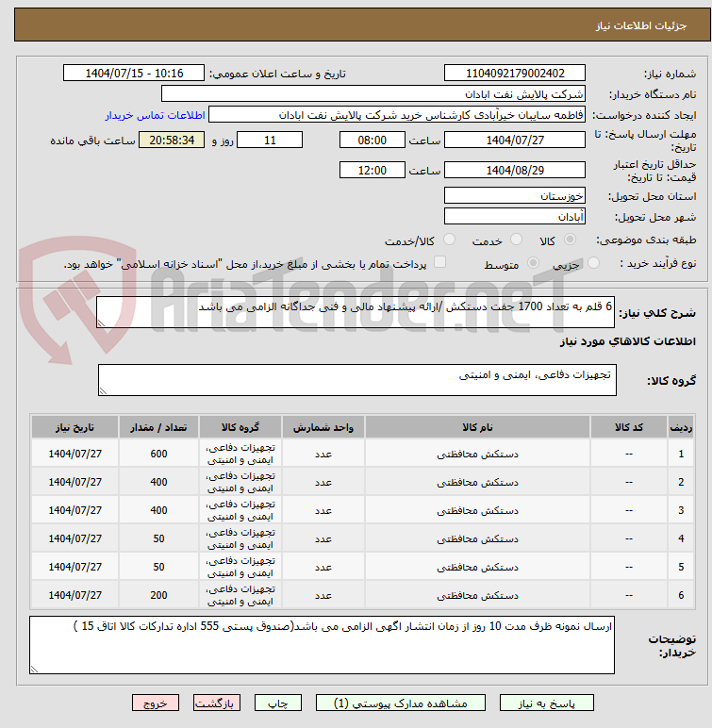
Task: Select the کالا radio option
Action: pos(570,240)
